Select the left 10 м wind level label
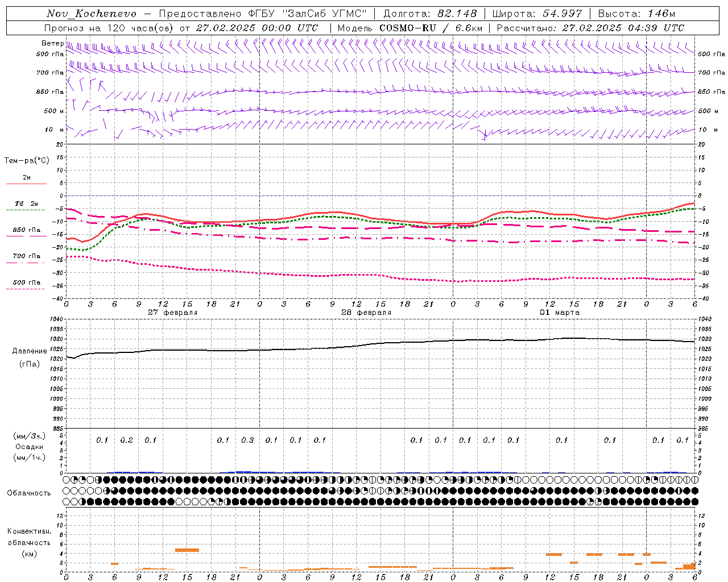Image resolution: width=728 pixels, height=582 pixels. pyautogui.click(x=55, y=130)
